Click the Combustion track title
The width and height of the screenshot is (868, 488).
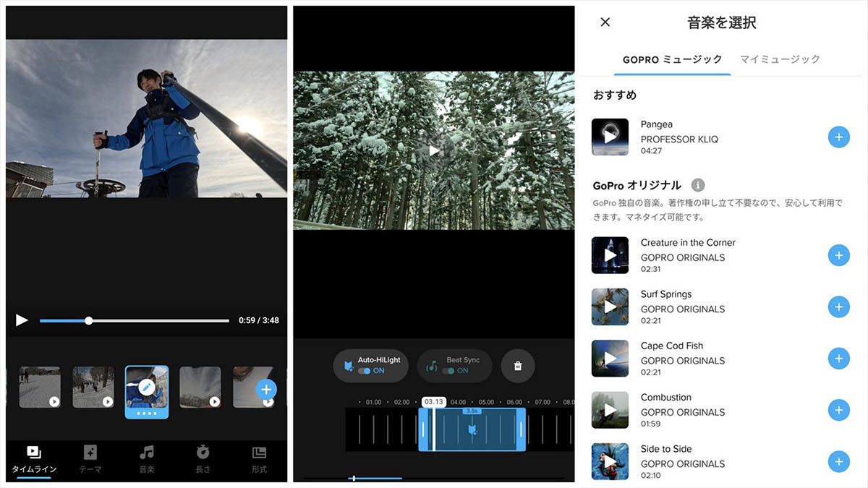point(666,397)
